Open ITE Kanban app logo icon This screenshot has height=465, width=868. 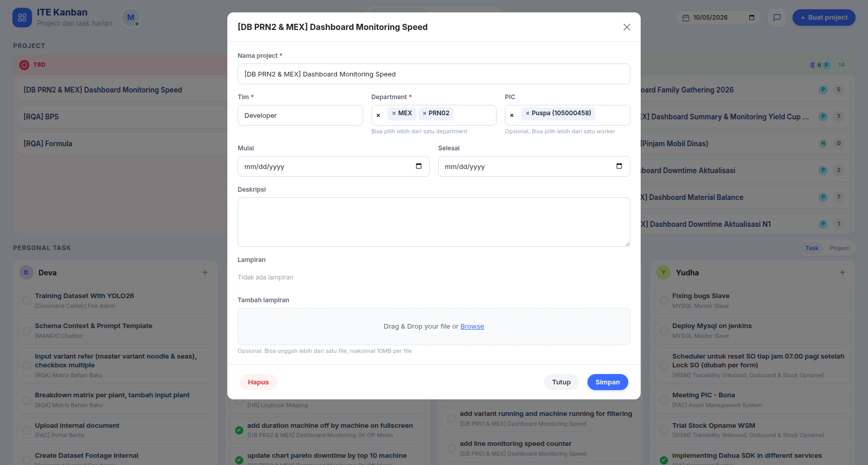[22, 18]
